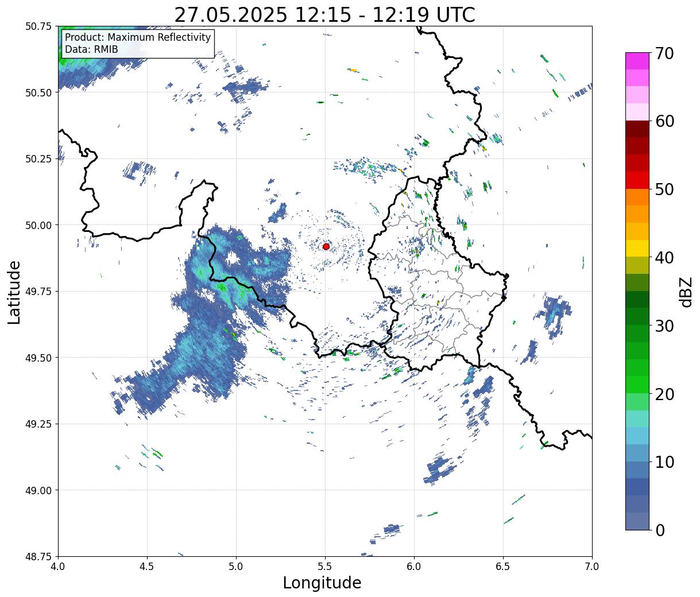The height and width of the screenshot is (597, 700).
Task: Click the colorbar tick label "20"
Action: (664, 394)
